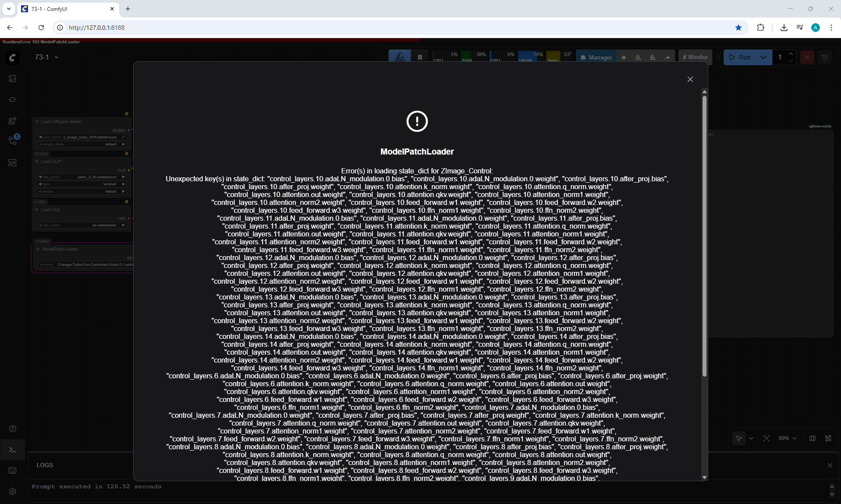The image size is (841, 504).
Task: Open the queue history icon
Action: point(824,57)
